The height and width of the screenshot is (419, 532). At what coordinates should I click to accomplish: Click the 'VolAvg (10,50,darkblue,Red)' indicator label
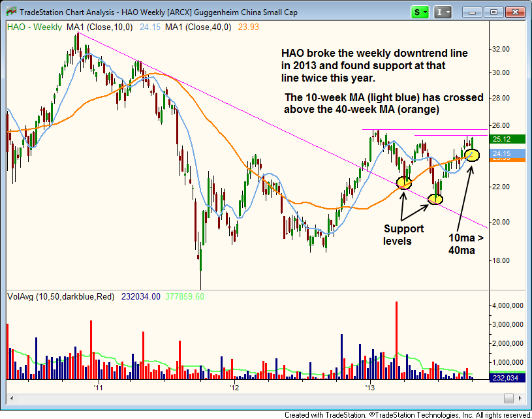61,297
